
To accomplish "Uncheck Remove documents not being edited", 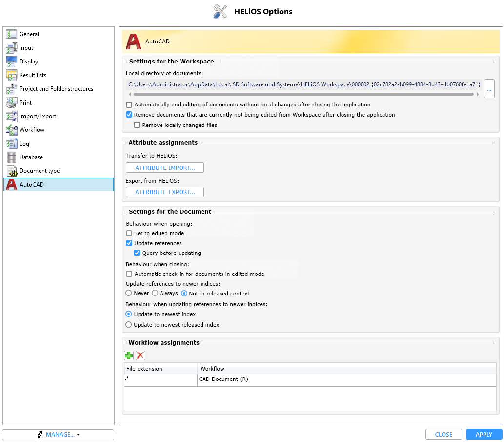I will 129,115.
